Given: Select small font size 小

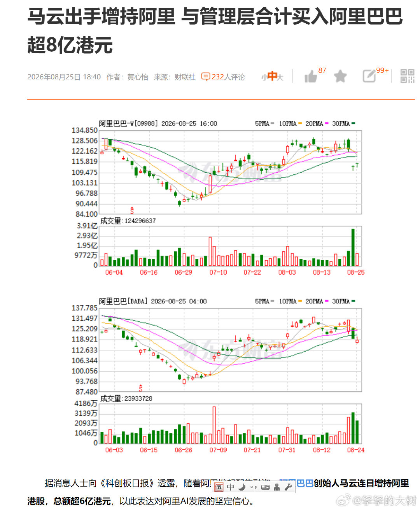Looking at the screenshot, I should (x=264, y=77).
